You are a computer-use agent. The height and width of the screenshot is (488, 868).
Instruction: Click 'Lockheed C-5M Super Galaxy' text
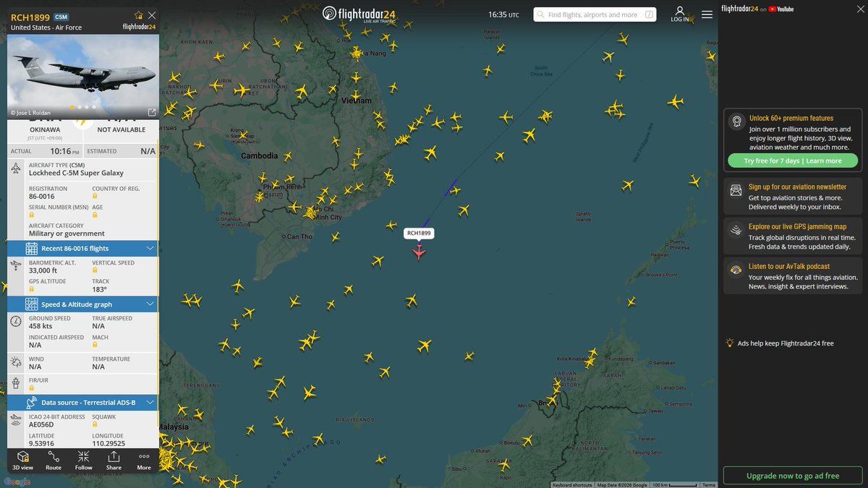click(76, 174)
